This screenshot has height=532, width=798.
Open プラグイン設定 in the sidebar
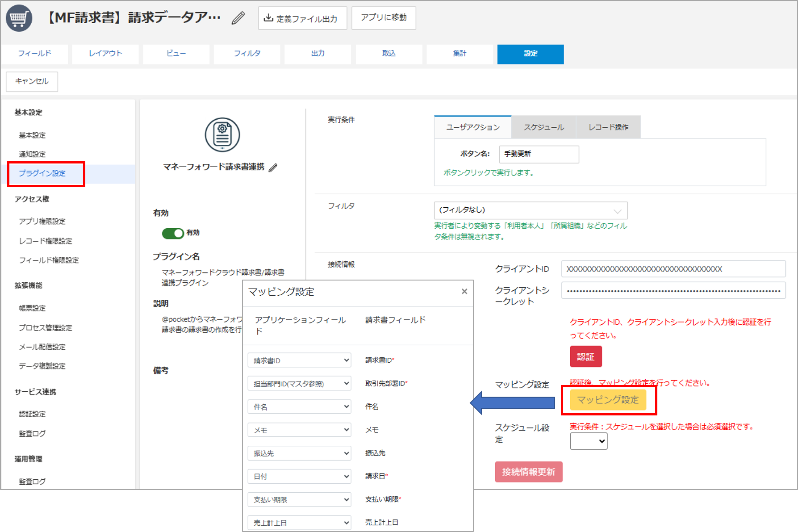(42, 173)
